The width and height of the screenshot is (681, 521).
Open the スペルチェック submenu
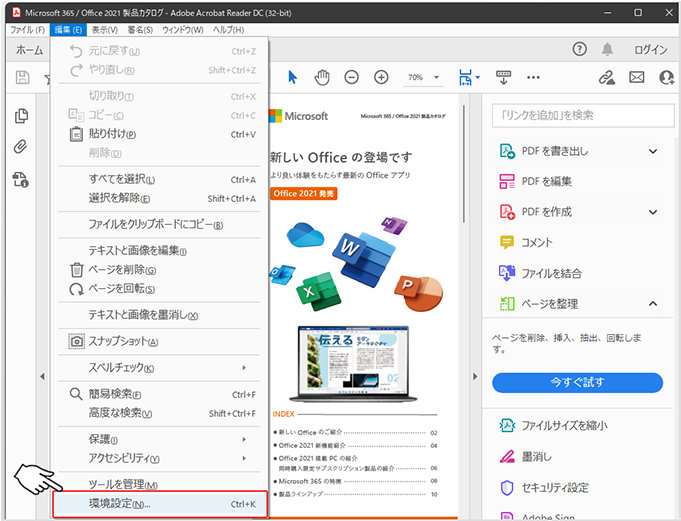pyautogui.click(x=159, y=368)
